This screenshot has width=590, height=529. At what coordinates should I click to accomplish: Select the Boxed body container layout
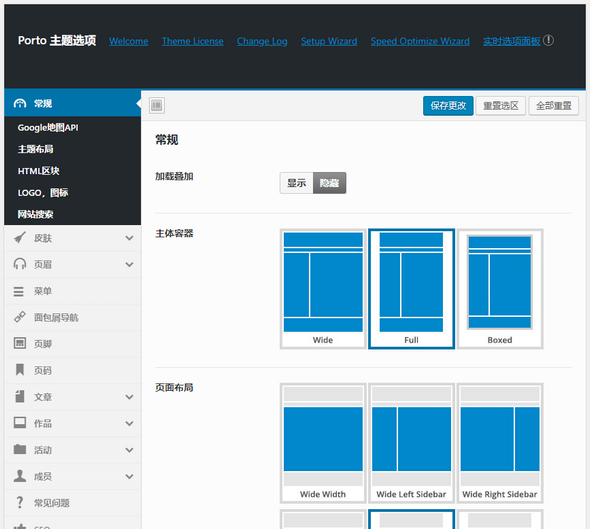click(500, 289)
